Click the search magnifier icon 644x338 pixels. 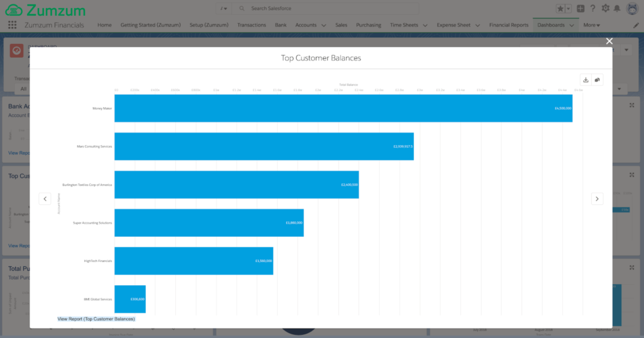coord(242,9)
